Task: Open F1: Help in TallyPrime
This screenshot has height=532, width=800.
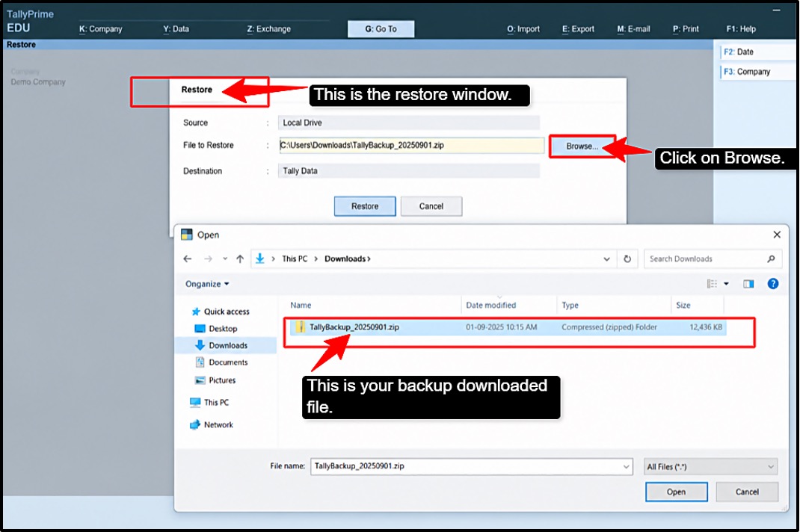Action: (741, 29)
